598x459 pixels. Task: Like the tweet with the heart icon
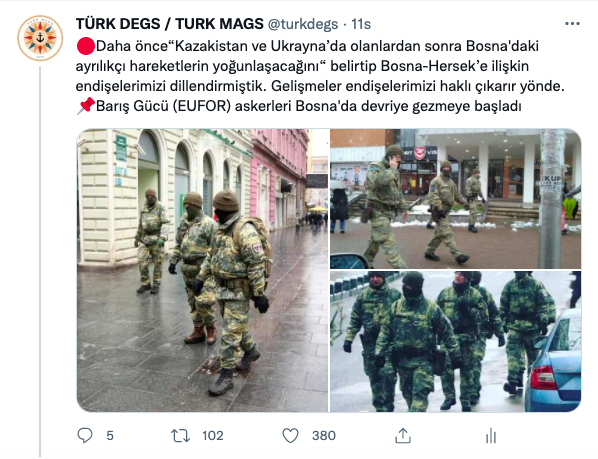point(290,435)
